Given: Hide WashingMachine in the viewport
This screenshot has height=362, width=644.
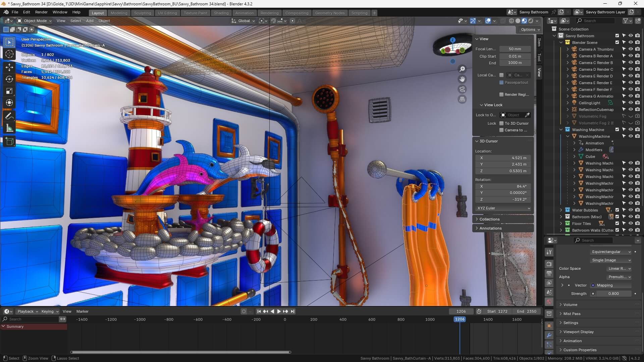Looking at the screenshot, I should pos(631,136).
